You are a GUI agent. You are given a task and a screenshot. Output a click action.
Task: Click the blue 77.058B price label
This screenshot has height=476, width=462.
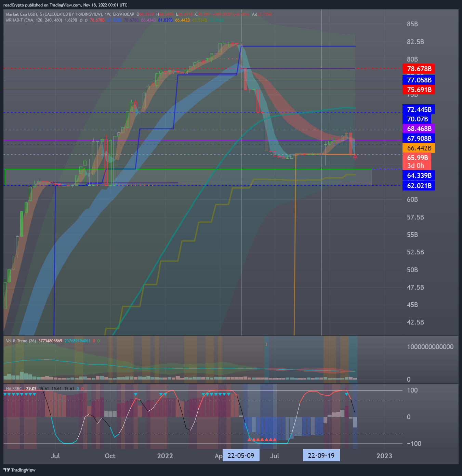pos(419,80)
